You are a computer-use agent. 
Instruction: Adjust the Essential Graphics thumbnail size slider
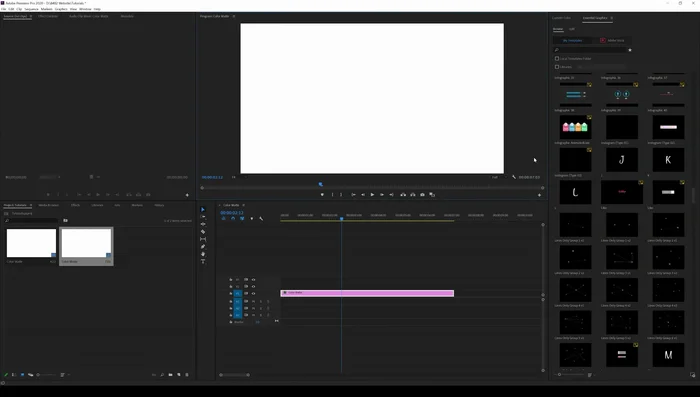[560, 375]
